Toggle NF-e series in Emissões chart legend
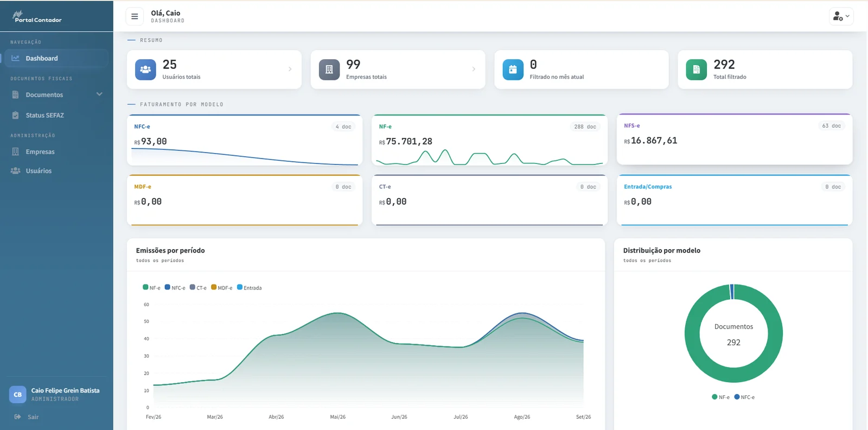This screenshot has height=430, width=868. pos(151,288)
